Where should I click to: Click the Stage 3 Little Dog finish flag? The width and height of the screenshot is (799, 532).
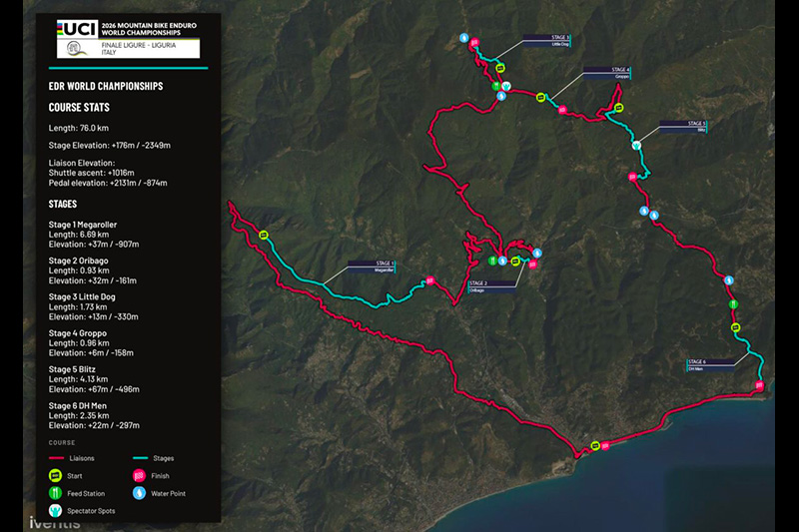(x=475, y=42)
